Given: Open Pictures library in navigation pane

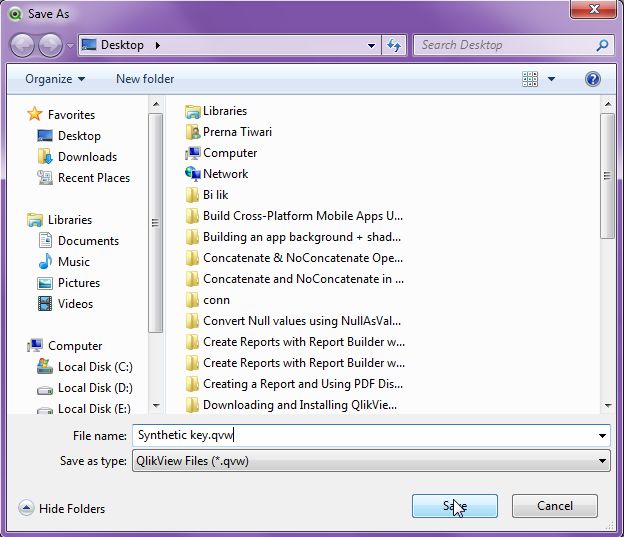Looking at the screenshot, I should point(68,283).
